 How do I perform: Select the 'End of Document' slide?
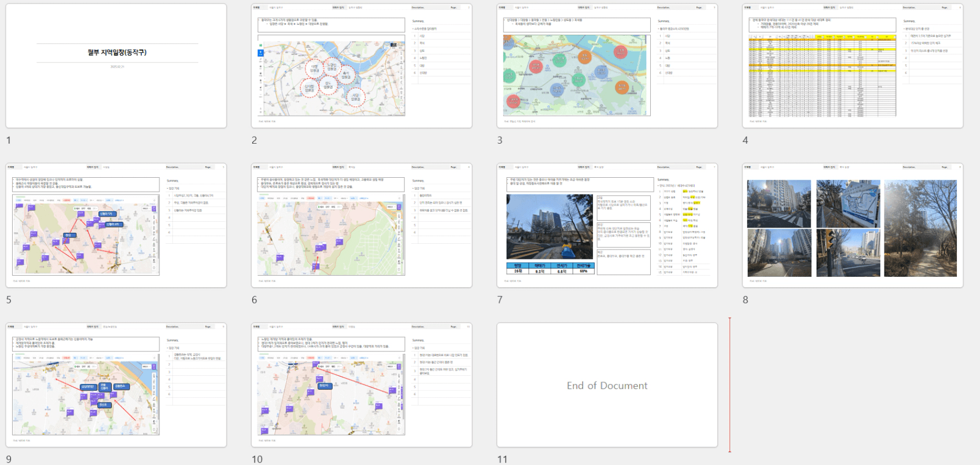point(607,385)
